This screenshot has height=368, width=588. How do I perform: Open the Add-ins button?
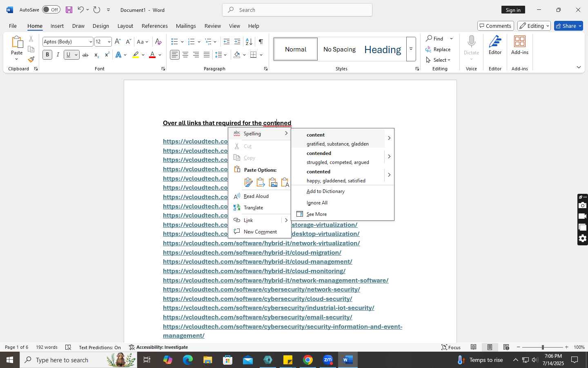(520, 45)
